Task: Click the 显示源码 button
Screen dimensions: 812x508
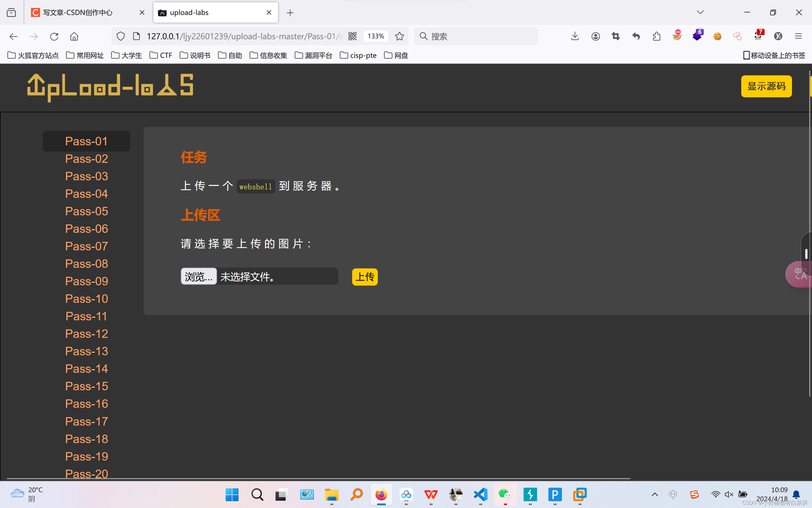Action: [766, 86]
